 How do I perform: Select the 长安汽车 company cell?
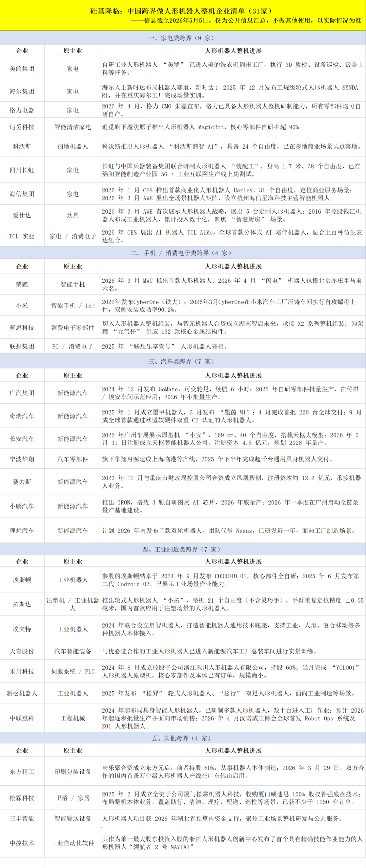(22, 439)
